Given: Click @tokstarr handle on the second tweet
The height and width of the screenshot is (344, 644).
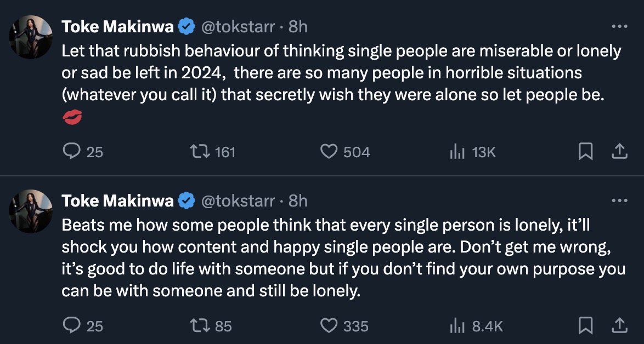Looking at the screenshot, I should tap(238, 201).
